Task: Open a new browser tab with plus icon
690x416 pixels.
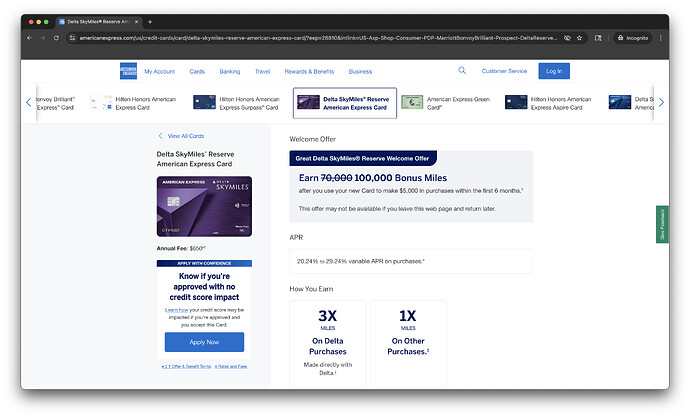Action: click(150, 21)
